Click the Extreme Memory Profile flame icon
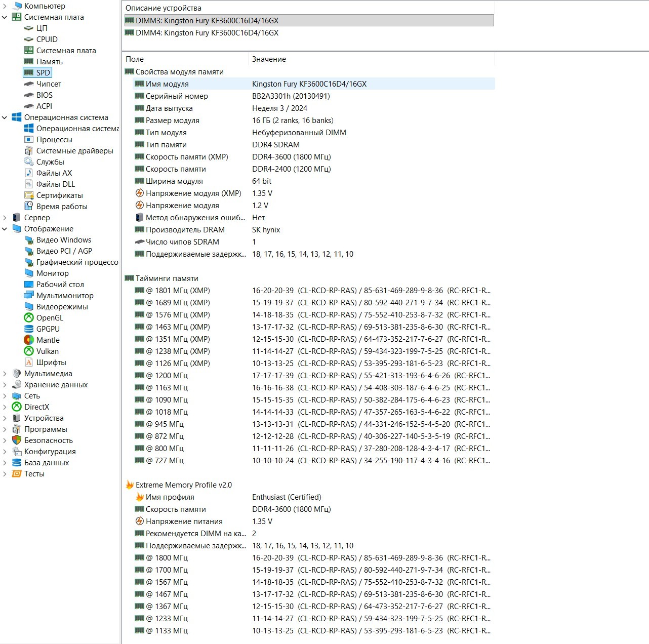This screenshot has width=649, height=644. click(x=130, y=485)
